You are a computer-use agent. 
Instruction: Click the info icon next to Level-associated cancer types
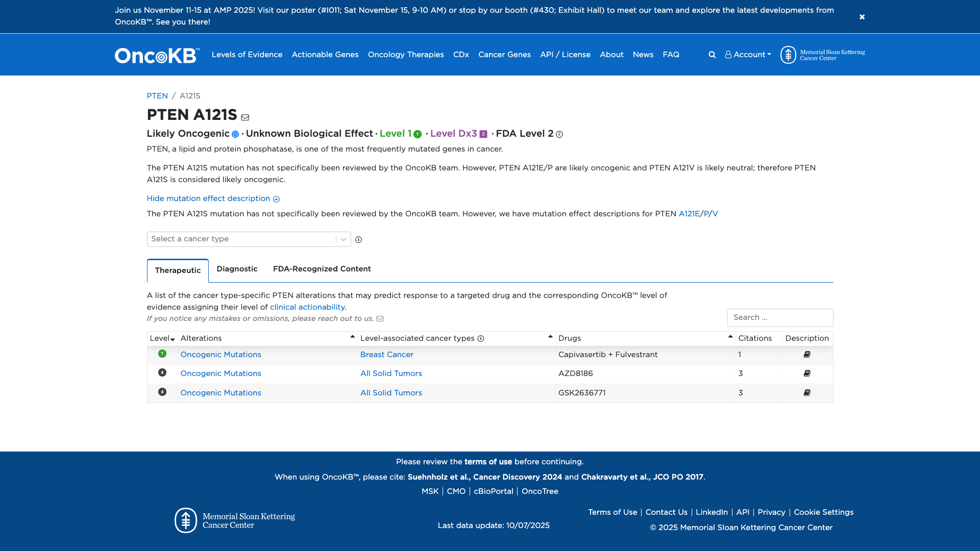point(480,338)
